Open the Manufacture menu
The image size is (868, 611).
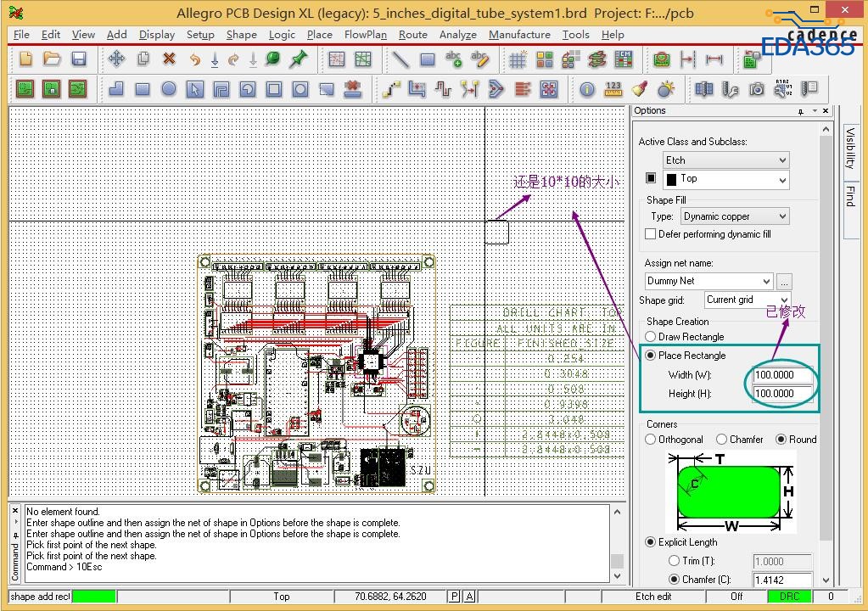(519, 35)
